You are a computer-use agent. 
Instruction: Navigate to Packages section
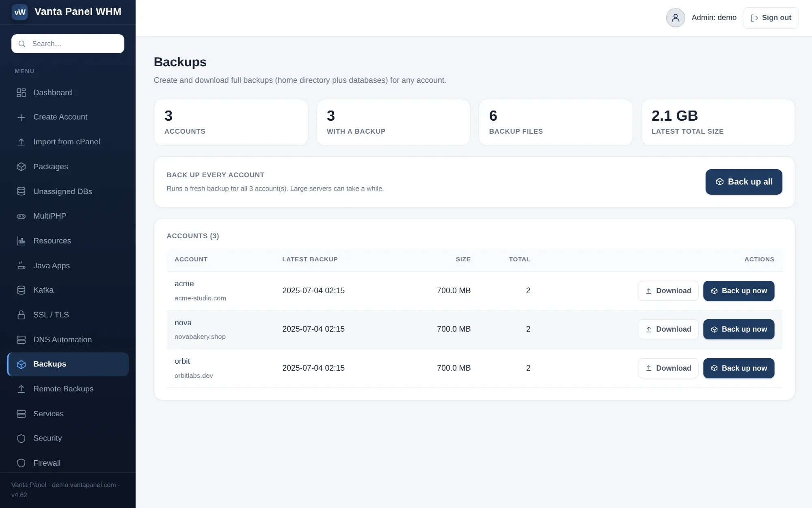tap(68, 167)
